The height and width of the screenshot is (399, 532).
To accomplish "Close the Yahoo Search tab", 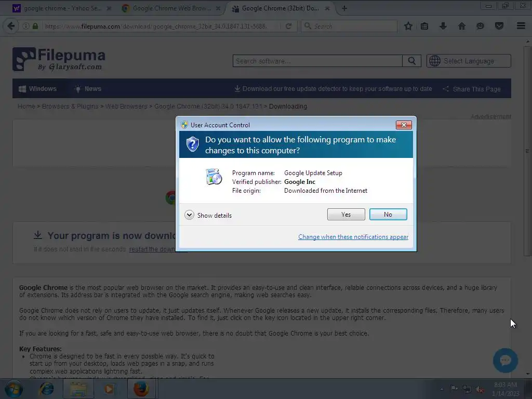I will 109,8.
